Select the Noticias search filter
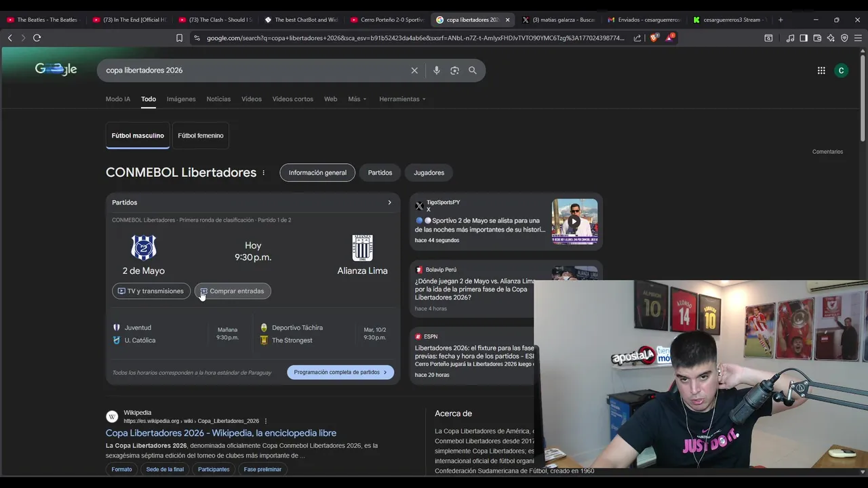The image size is (868, 488). tap(218, 99)
